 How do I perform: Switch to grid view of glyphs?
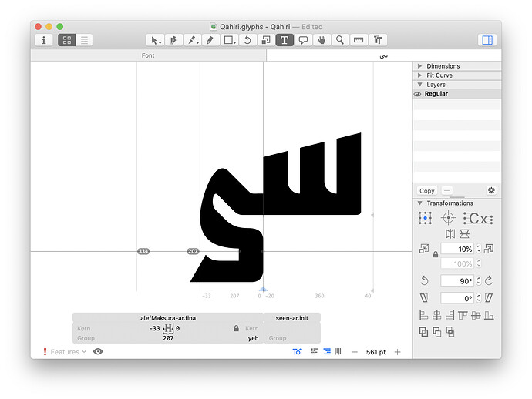point(67,40)
